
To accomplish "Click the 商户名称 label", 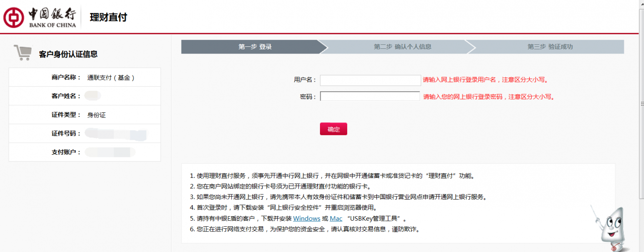I will click(x=66, y=78).
